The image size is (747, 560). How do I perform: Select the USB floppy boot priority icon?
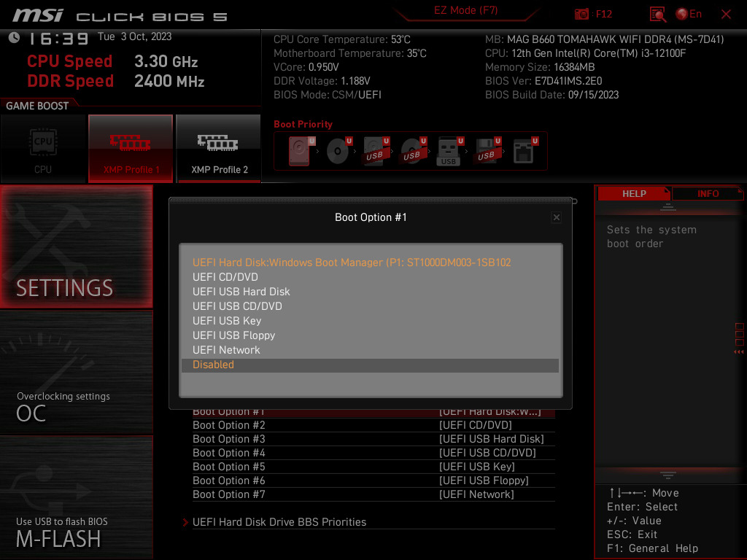(x=487, y=151)
